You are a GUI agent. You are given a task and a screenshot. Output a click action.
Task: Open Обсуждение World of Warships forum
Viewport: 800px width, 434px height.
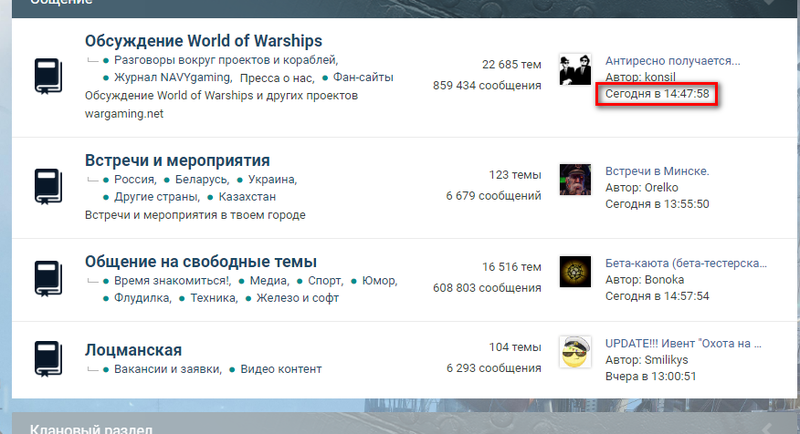[204, 41]
